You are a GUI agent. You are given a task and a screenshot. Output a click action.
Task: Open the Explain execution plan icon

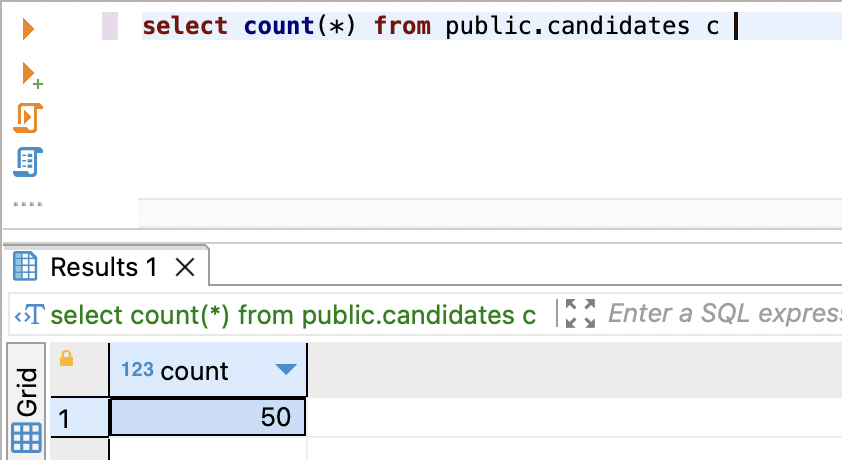[28, 162]
